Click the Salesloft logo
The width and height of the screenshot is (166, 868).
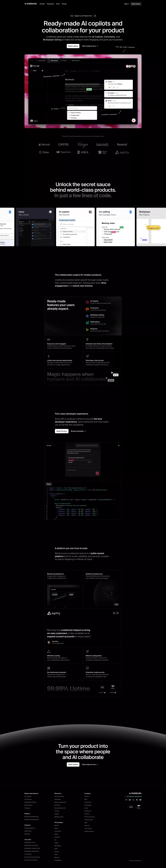point(102,145)
